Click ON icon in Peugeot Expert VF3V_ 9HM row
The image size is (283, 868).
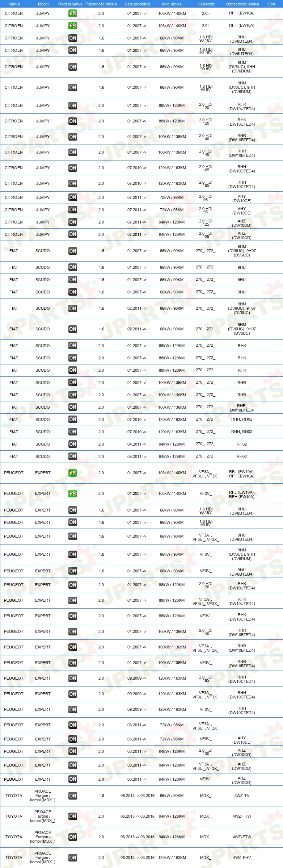[x=73, y=555]
